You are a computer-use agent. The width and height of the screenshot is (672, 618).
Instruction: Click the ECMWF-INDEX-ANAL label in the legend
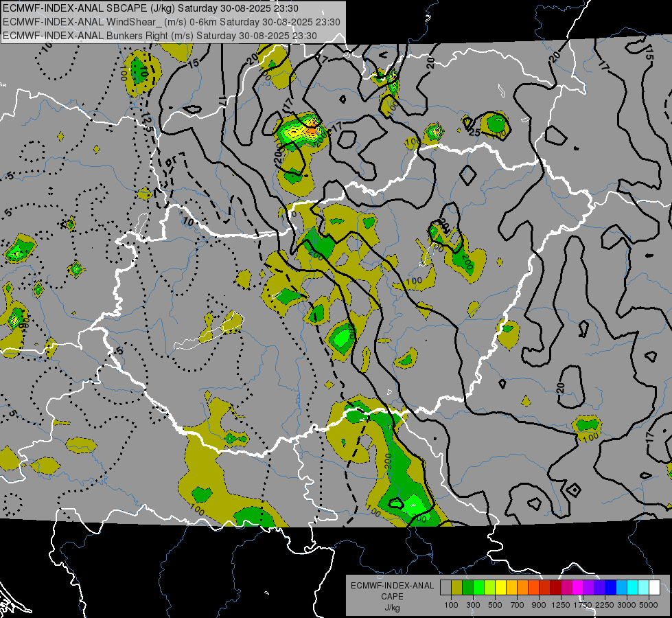(392, 586)
